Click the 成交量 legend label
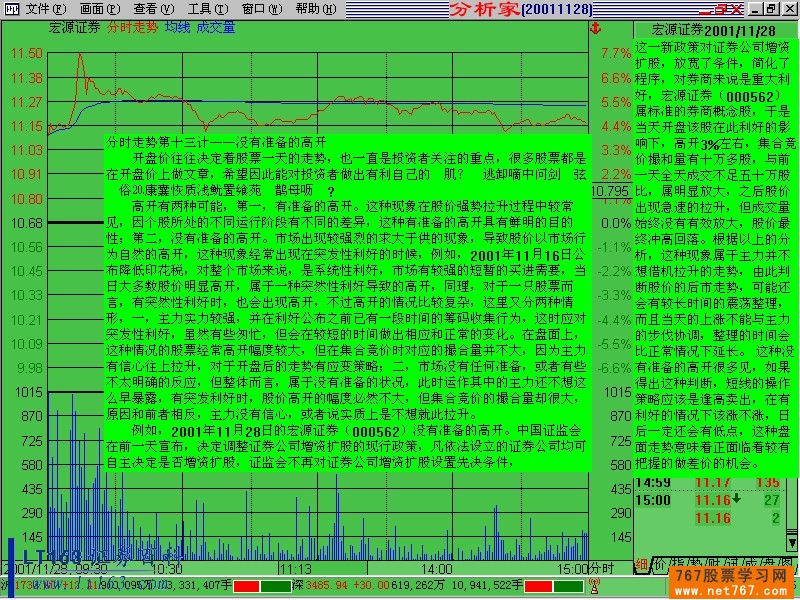This screenshot has height=600, width=800. pos(216,28)
